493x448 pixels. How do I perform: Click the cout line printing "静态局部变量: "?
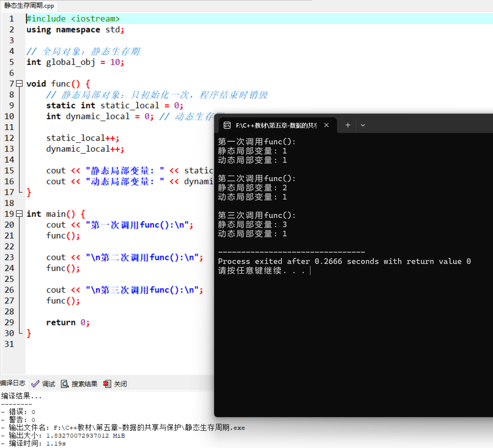(130, 171)
